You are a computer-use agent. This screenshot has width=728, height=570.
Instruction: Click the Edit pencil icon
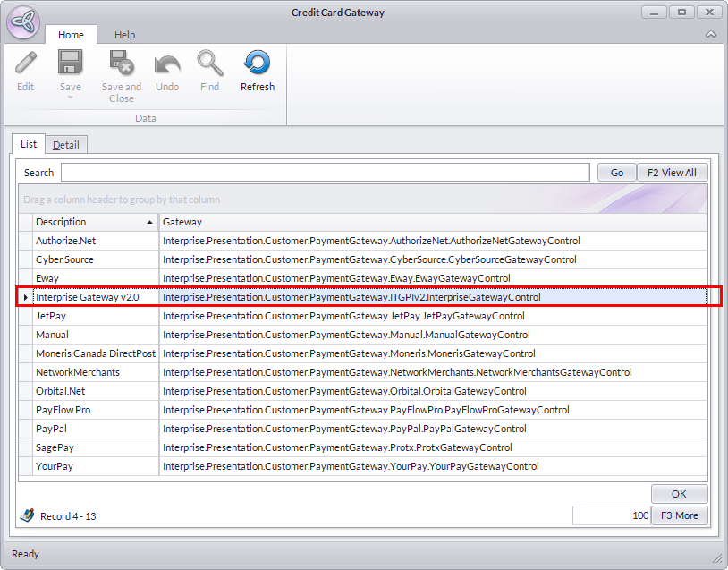tap(26, 64)
